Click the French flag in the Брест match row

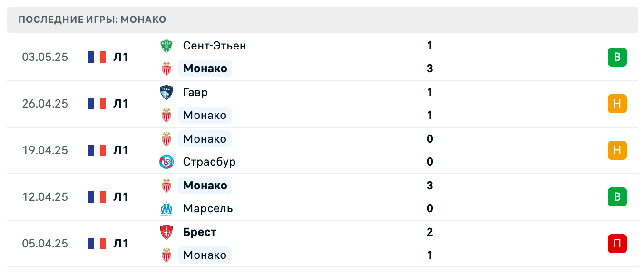96,243
